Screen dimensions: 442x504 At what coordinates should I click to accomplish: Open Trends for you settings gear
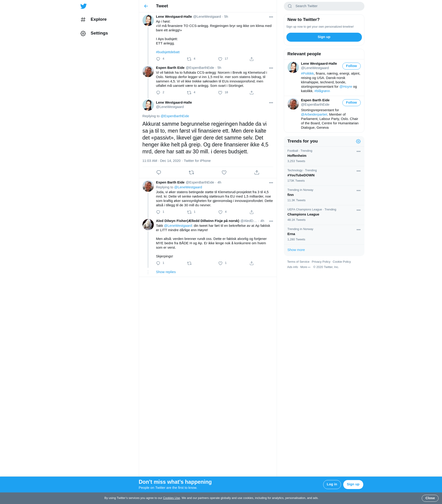358,141
